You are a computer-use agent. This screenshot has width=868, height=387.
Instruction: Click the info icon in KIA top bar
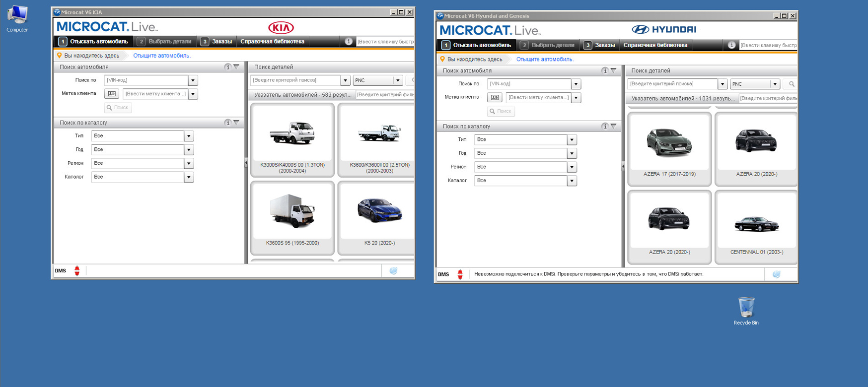(349, 42)
